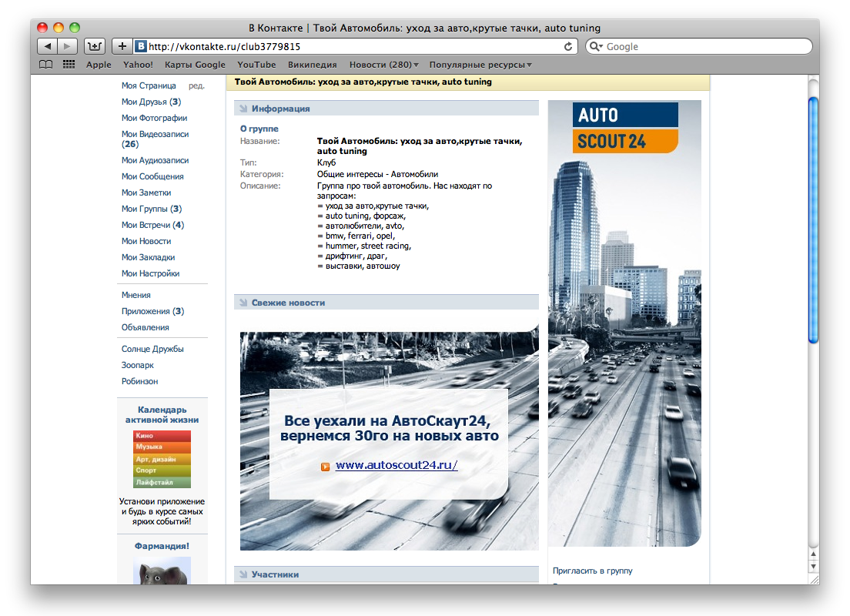Viewport: 850px width, 616px height.
Task: Open Мои Сообщения
Action: 152,176
